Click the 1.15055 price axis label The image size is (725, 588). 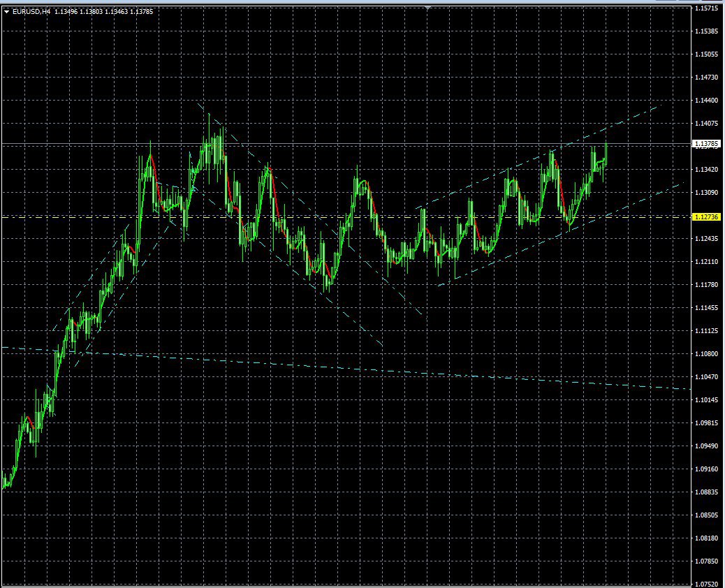707,54
